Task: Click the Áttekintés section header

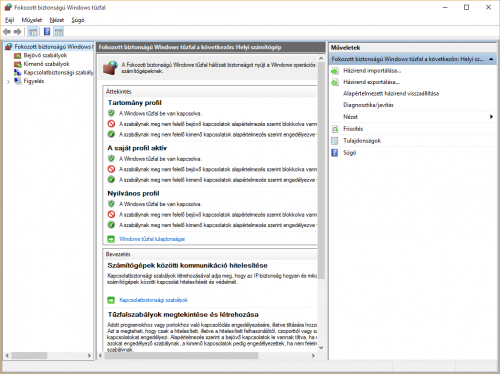Action: (x=210, y=91)
